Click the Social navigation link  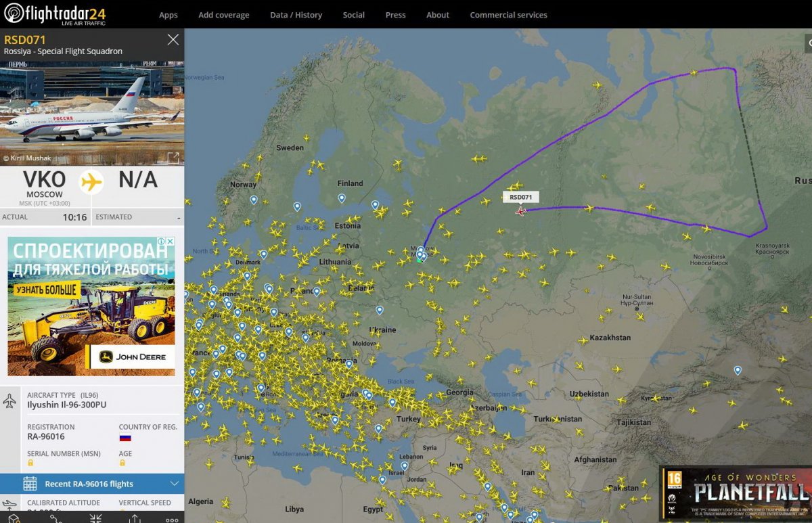pos(353,15)
